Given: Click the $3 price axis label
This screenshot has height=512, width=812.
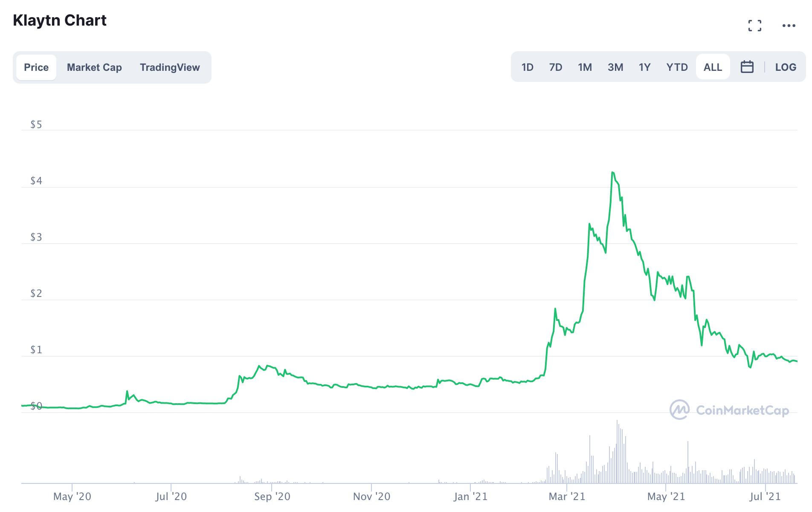Looking at the screenshot, I should point(36,237).
